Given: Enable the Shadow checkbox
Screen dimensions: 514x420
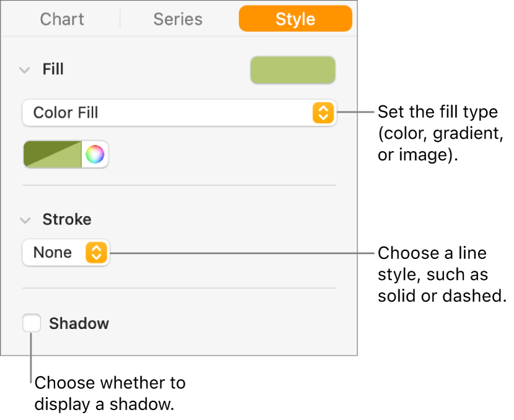Looking at the screenshot, I should [x=32, y=323].
